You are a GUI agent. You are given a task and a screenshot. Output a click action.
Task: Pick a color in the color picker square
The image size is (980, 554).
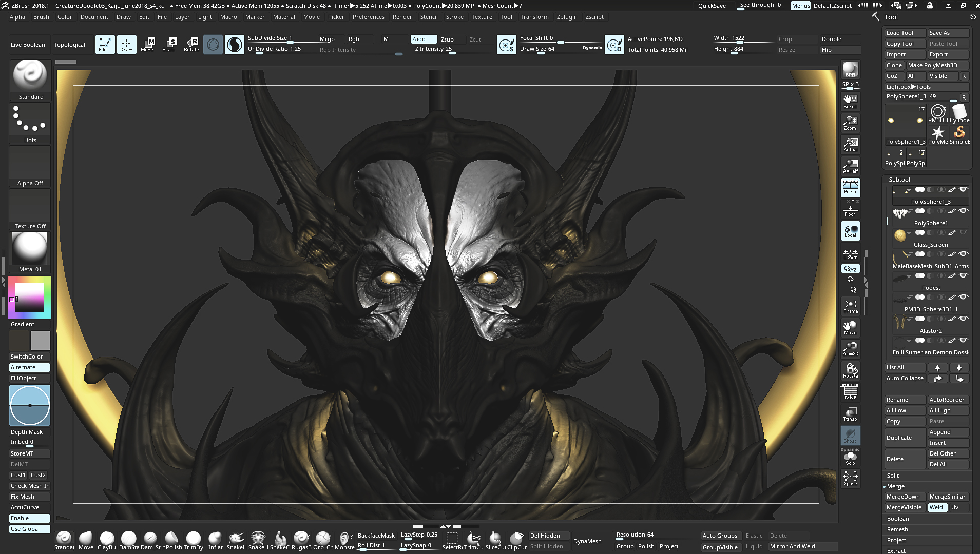[30, 297]
